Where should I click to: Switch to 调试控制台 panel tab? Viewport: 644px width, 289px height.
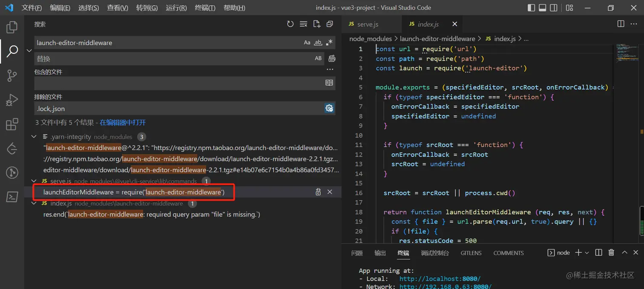coord(435,253)
